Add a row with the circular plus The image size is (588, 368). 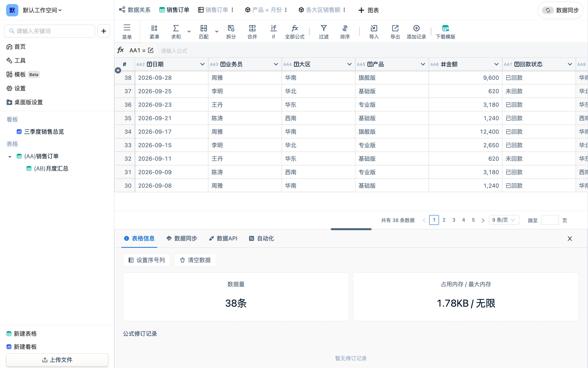tap(118, 70)
